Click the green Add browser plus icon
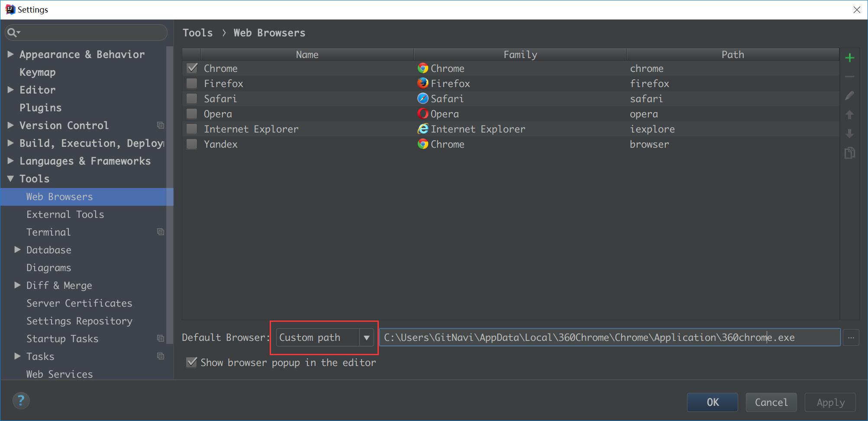 click(x=849, y=58)
